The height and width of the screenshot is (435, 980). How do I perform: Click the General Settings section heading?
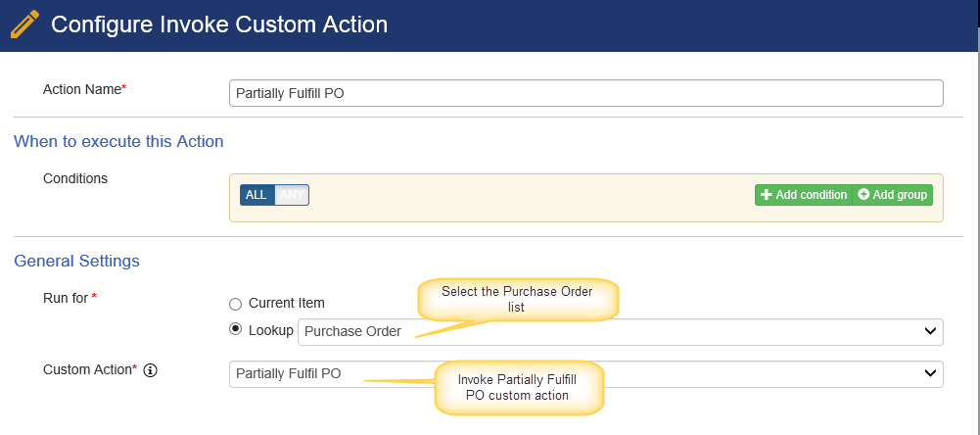point(77,261)
